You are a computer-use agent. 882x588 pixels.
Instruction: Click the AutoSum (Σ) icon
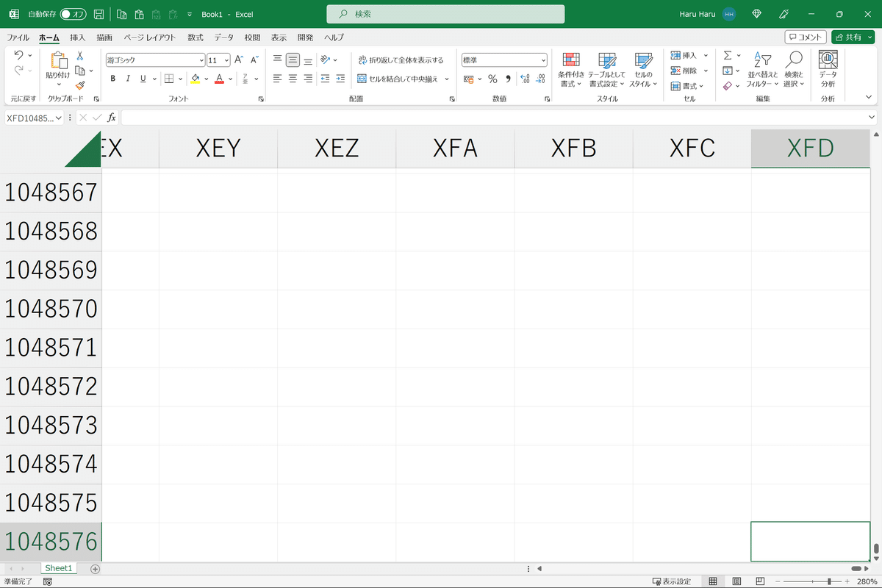[728, 54]
